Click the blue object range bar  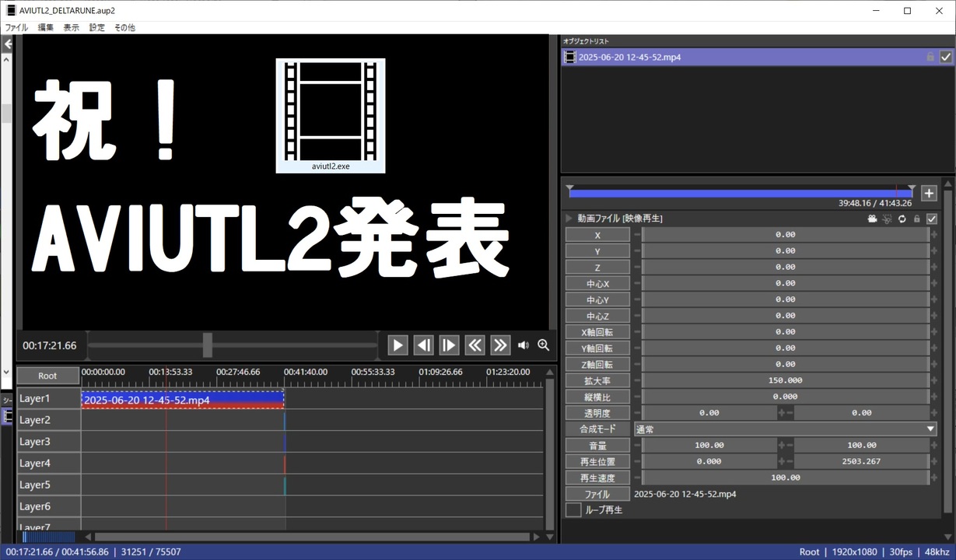click(x=741, y=193)
